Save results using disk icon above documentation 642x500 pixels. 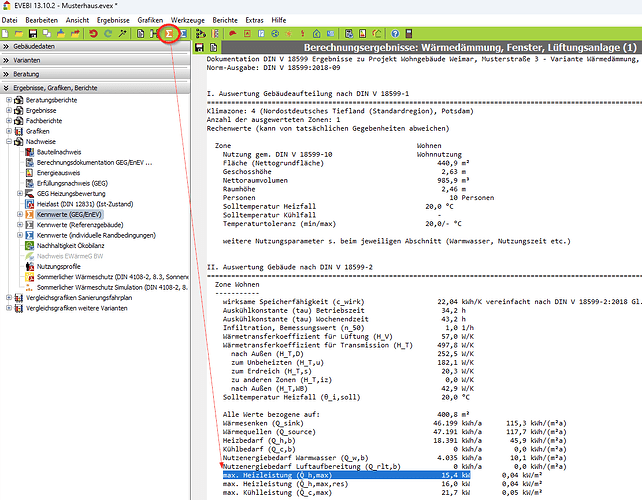tap(200, 47)
